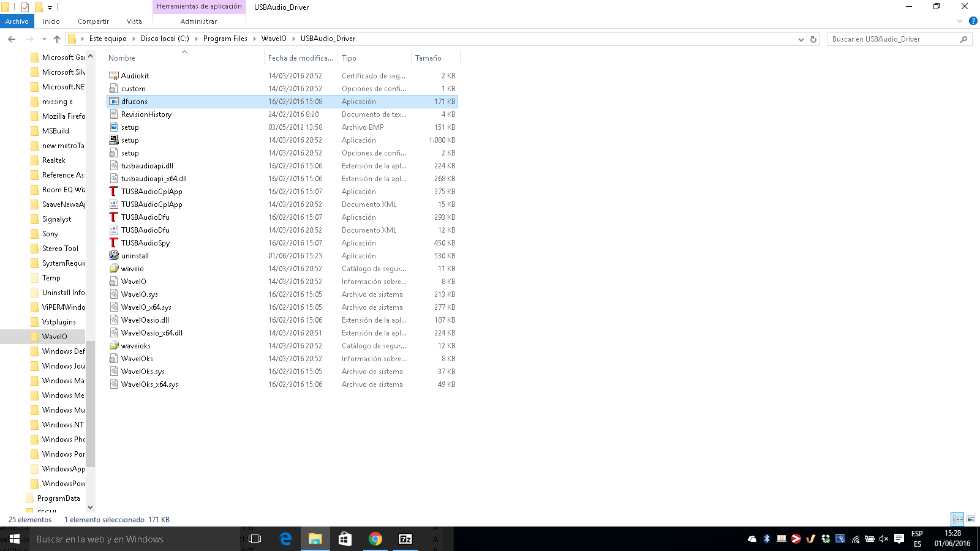Open the Task View button

click(x=255, y=539)
